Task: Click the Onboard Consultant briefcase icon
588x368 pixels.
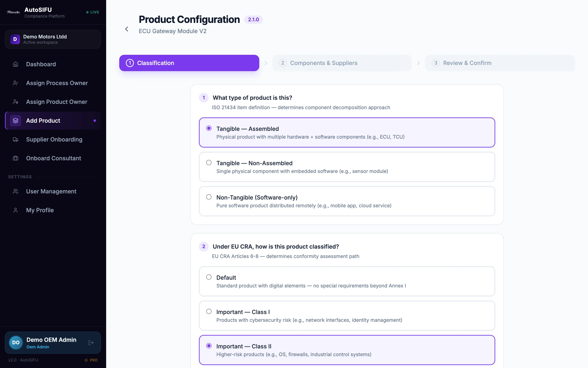Action: point(16,158)
